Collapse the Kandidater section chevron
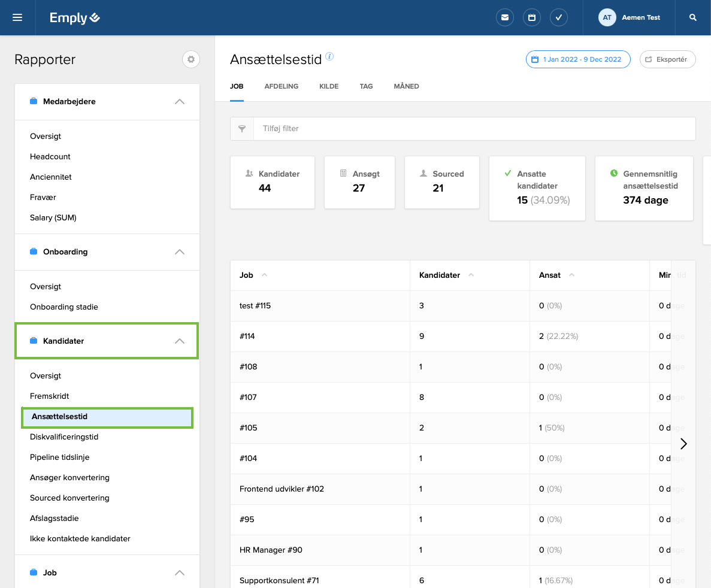 coord(179,341)
